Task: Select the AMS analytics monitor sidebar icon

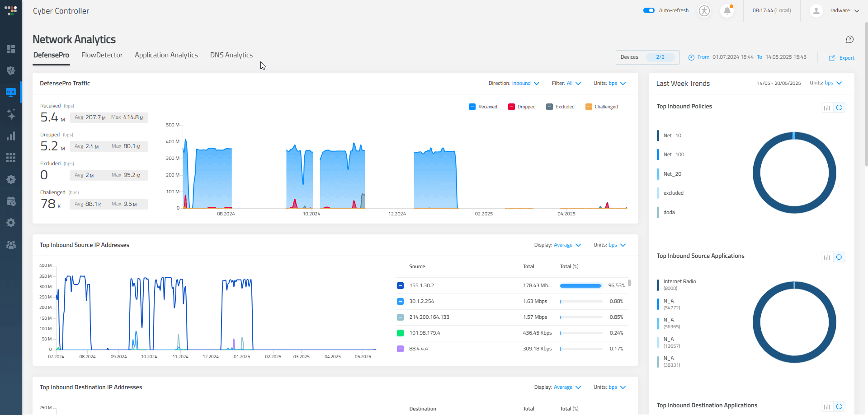Action: click(11, 92)
